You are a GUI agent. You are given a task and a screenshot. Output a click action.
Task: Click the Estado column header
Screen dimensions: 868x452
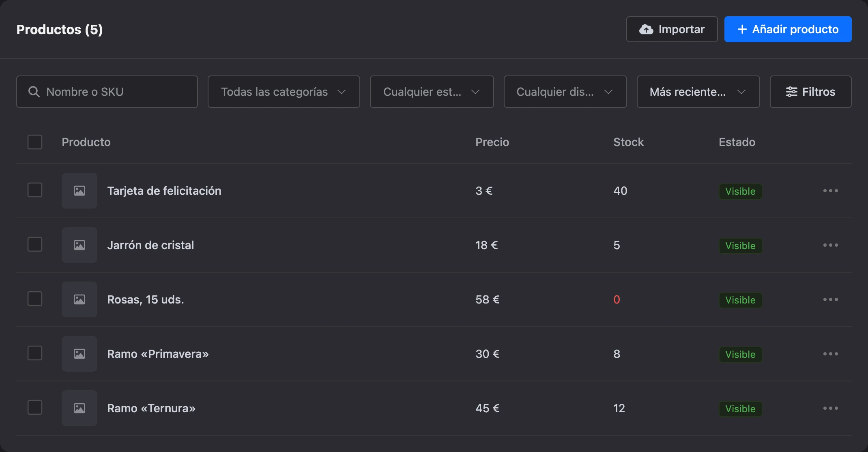pyautogui.click(x=737, y=142)
